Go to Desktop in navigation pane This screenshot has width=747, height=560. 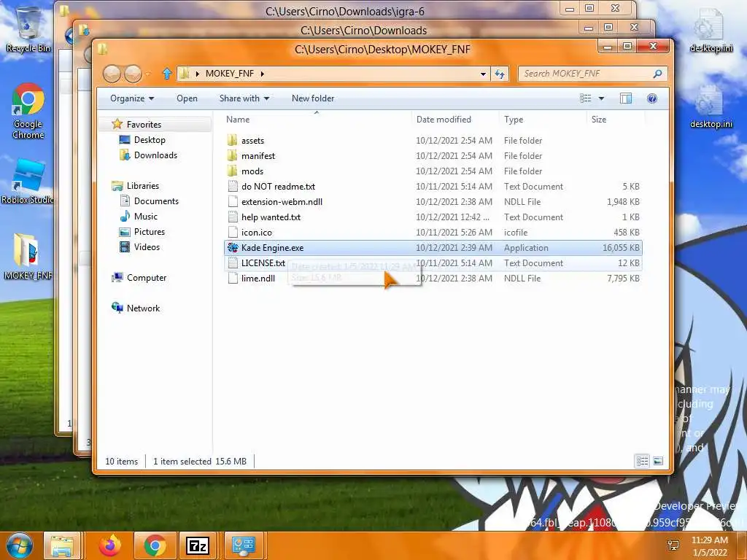[150, 139]
